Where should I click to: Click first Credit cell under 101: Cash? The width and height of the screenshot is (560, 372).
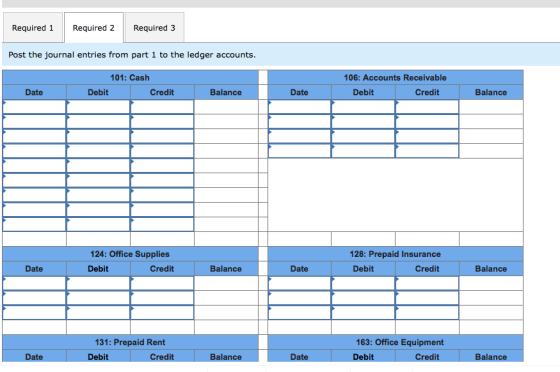[162, 107]
